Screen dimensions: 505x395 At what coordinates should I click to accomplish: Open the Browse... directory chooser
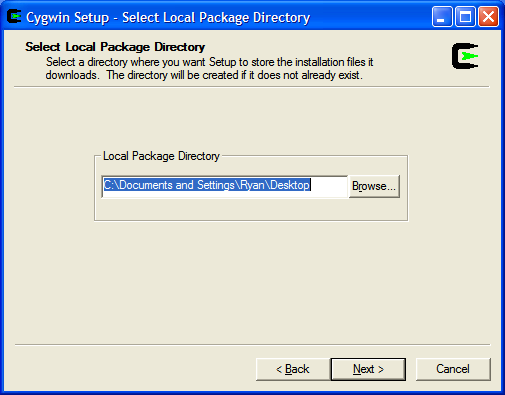click(374, 186)
